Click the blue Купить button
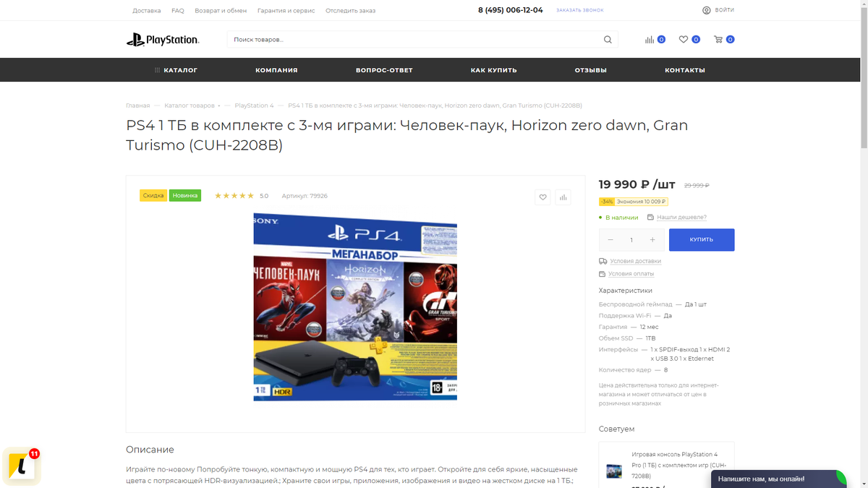This screenshot has height=488, width=868. coord(702,240)
